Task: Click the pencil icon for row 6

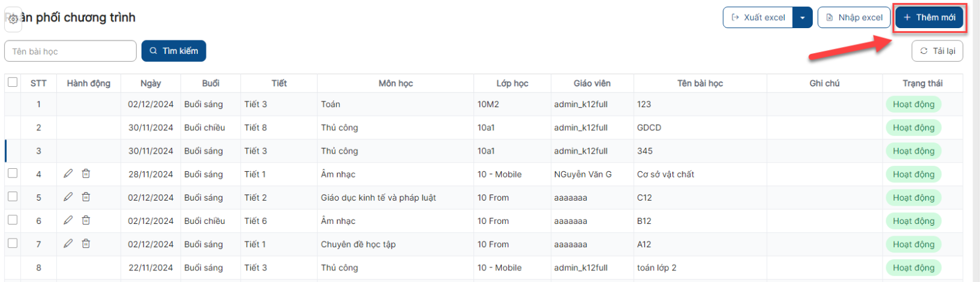Action: [x=68, y=220]
